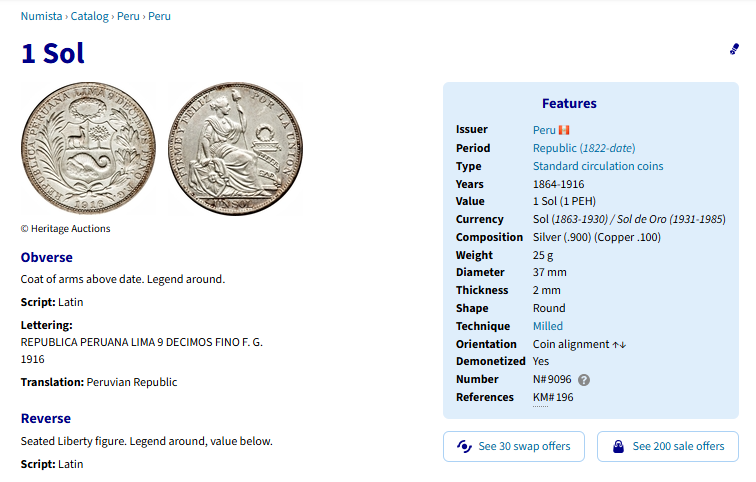Open the first Peru breadcrumb link

(128, 16)
